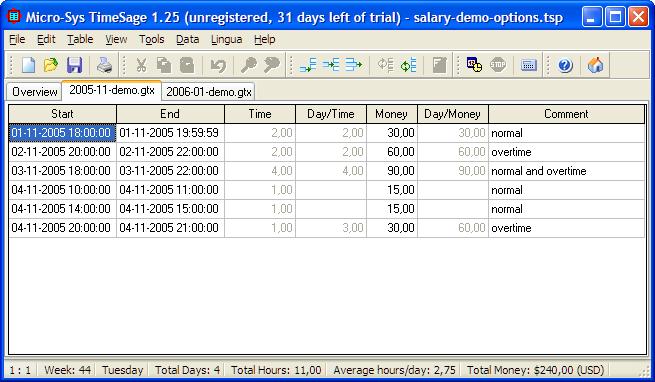Click the gray STOP sign icon
The height and width of the screenshot is (382, 655).
498,65
